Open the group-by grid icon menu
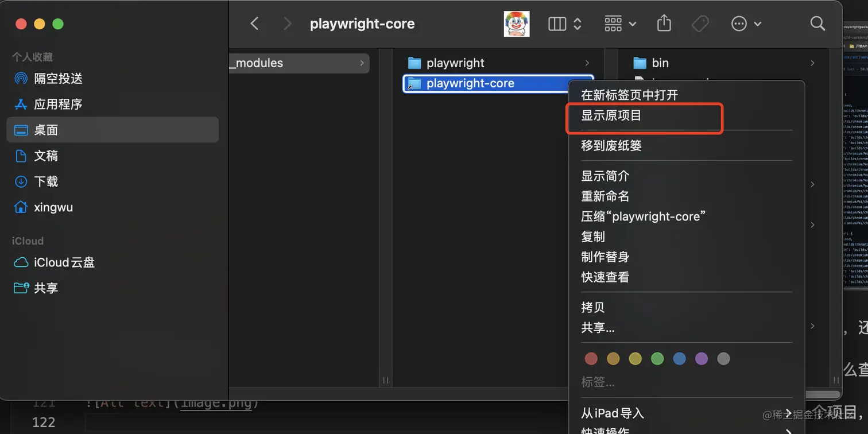Image resolution: width=868 pixels, height=434 pixels. [x=620, y=24]
